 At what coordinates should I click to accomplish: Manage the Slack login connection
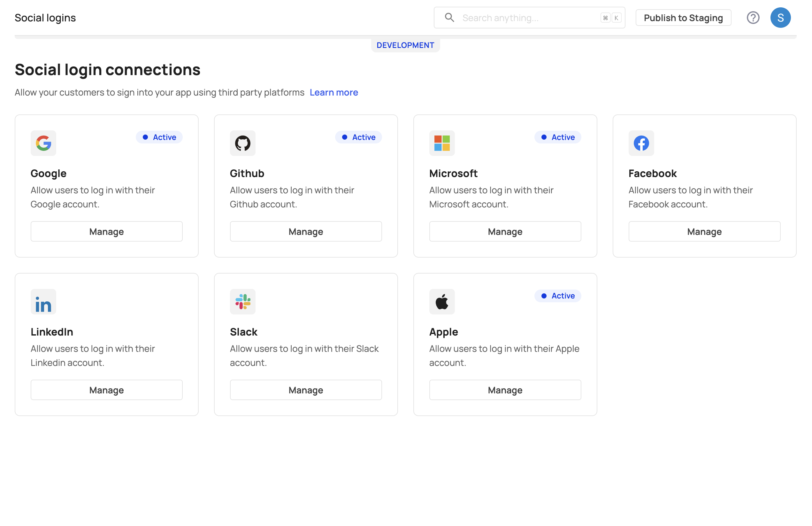(x=306, y=390)
